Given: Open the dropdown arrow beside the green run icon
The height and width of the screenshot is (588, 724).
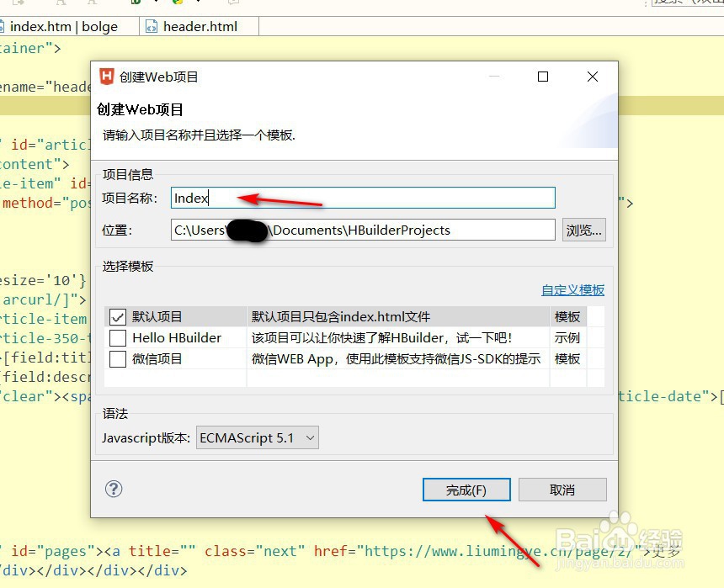Looking at the screenshot, I should click(156, 3).
